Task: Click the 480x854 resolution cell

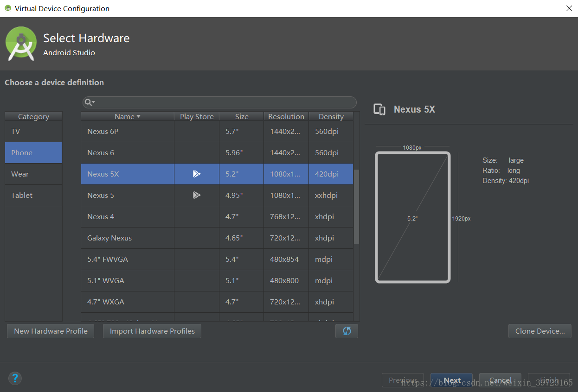Action: (x=286, y=259)
